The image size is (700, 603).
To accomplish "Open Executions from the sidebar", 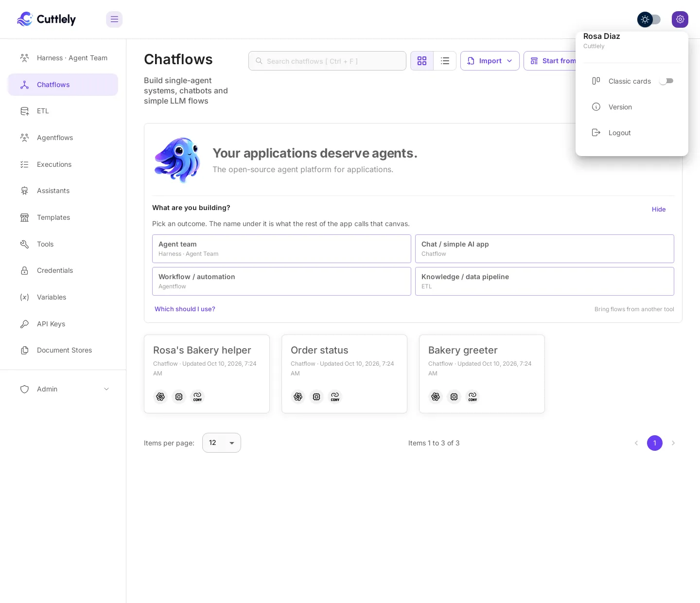I will click(63, 164).
